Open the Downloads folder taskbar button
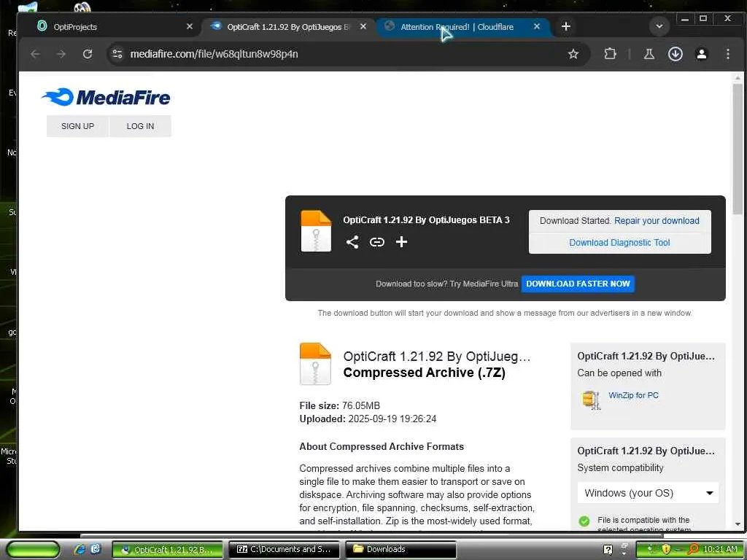Screen dimensions: 747x560 400,550
